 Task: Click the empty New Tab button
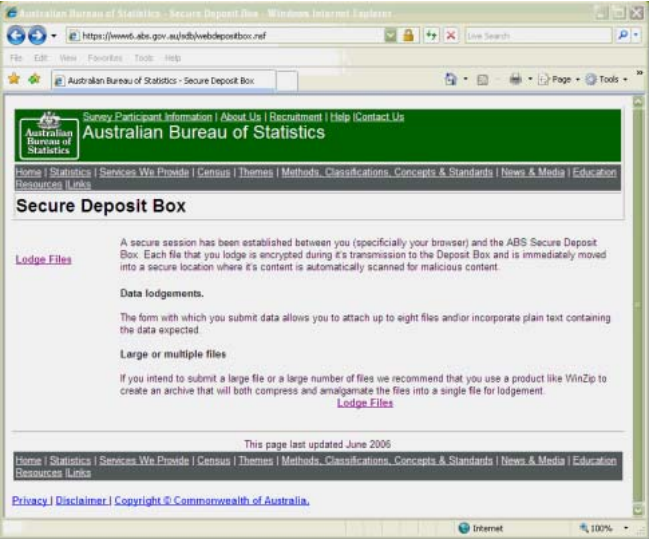coord(286,81)
